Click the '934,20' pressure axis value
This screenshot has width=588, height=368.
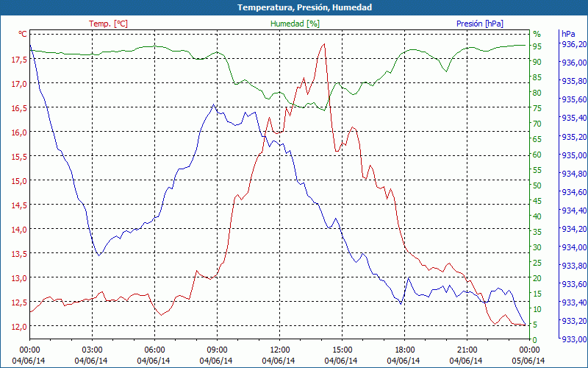tap(573, 228)
